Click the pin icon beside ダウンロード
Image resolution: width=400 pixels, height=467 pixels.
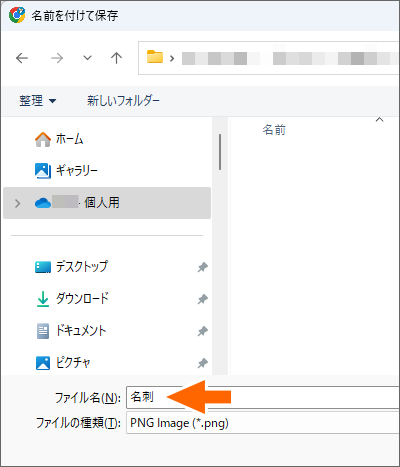[x=202, y=299]
